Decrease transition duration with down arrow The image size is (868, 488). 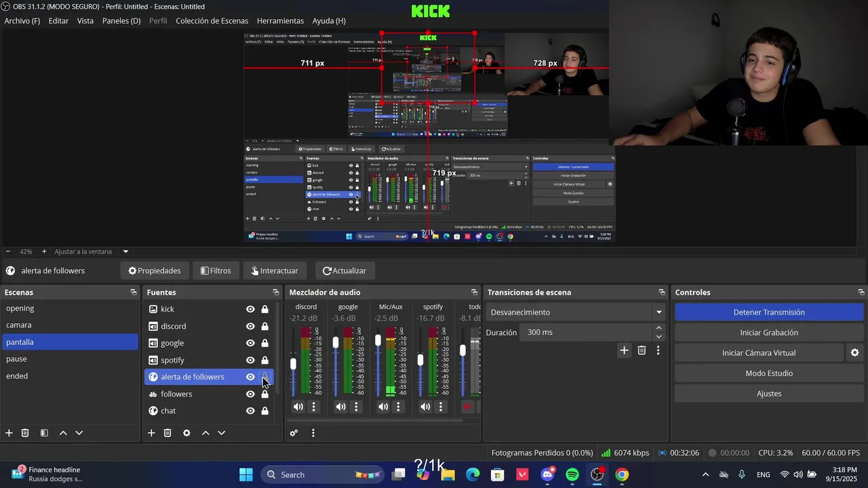pyautogui.click(x=658, y=337)
